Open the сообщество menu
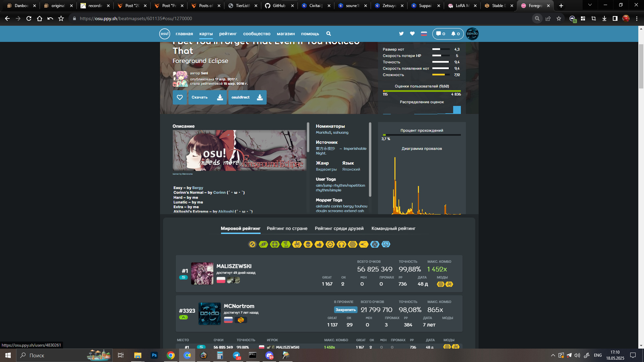This screenshot has height=362, width=644. pos(257,34)
